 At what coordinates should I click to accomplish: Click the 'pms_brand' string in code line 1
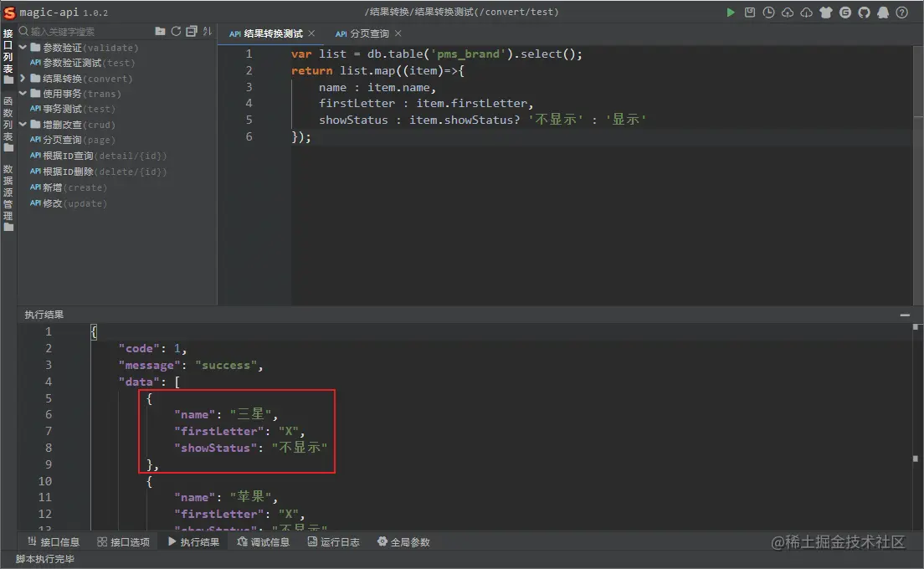pyautogui.click(x=469, y=54)
